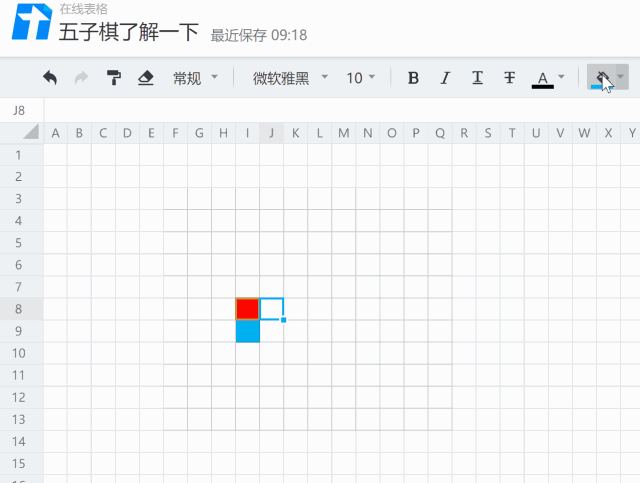The height and width of the screenshot is (483, 640).
Task: Click the clear format eraser icon
Action: pos(145,78)
